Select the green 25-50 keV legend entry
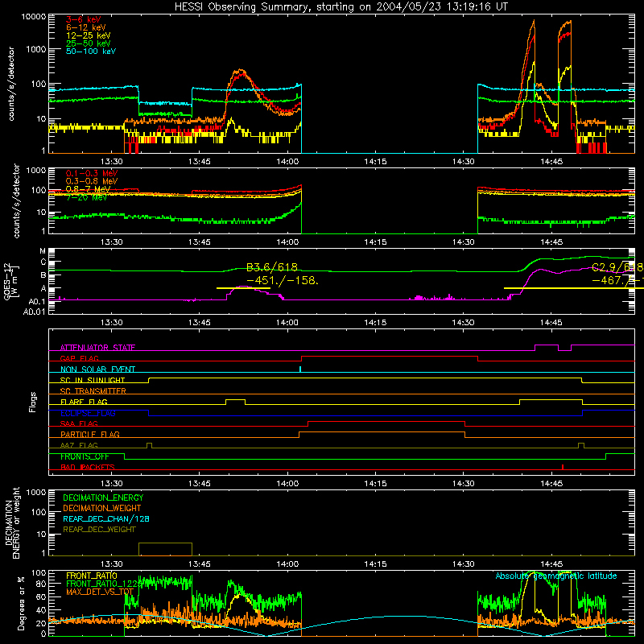Viewport: 644px width, 644px height. pos(88,43)
